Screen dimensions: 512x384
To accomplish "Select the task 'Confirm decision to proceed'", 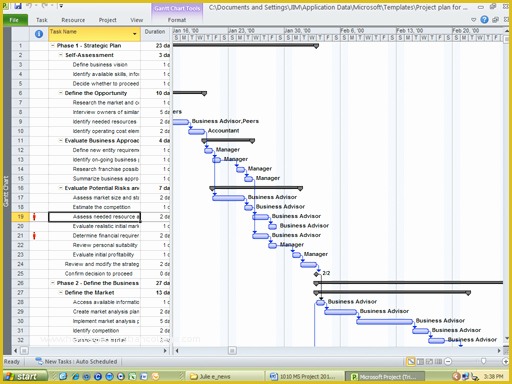I will [x=99, y=274].
